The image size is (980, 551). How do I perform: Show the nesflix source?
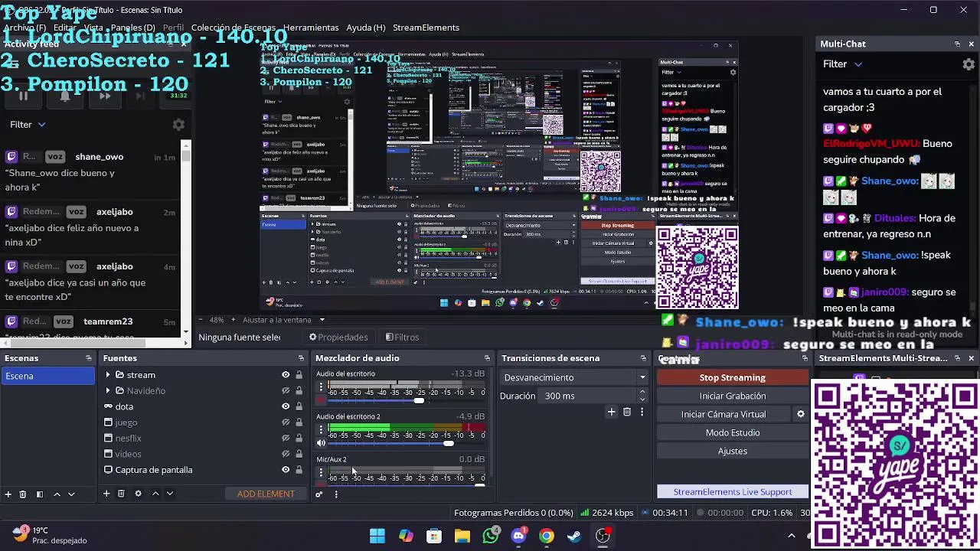286,439
